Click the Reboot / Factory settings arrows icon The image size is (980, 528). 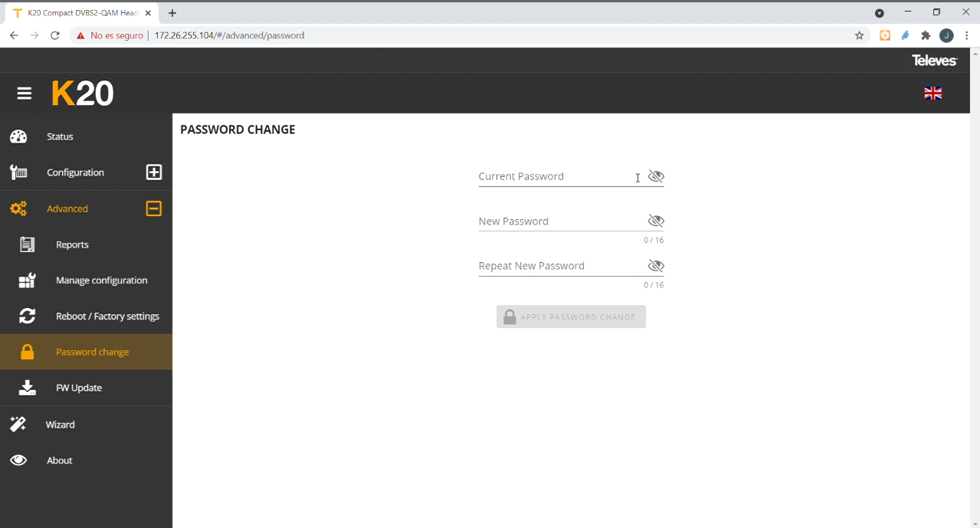tap(28, 316)
